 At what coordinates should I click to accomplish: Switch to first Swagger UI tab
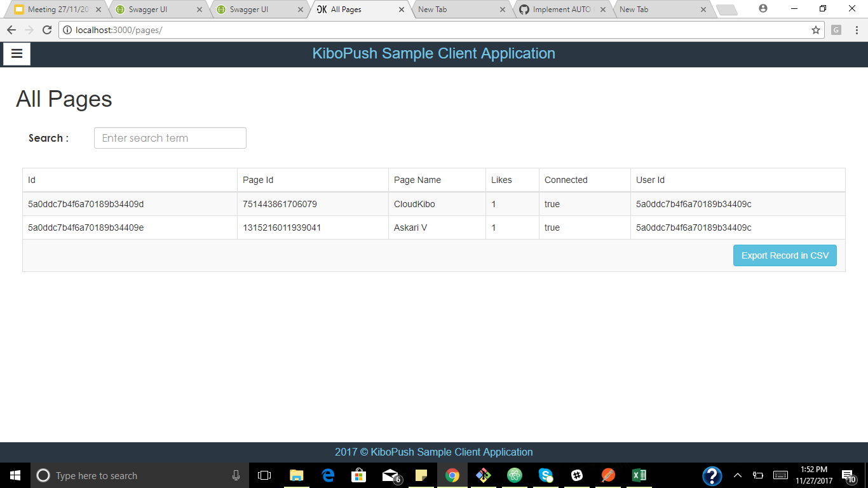click(x=159, y=10)
